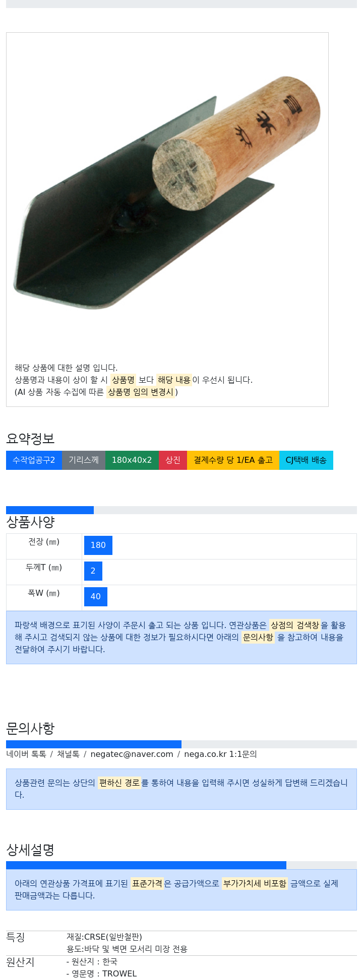363x980 pixels.
Task: Select the 수작업공구2 category tag
Action: (34, 460)
